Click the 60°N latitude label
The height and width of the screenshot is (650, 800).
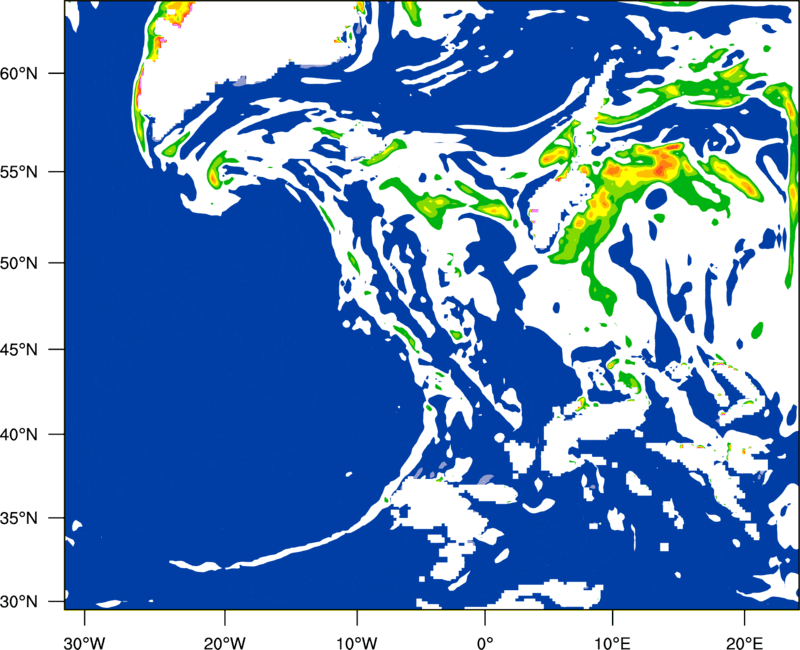tap(19, 73)
